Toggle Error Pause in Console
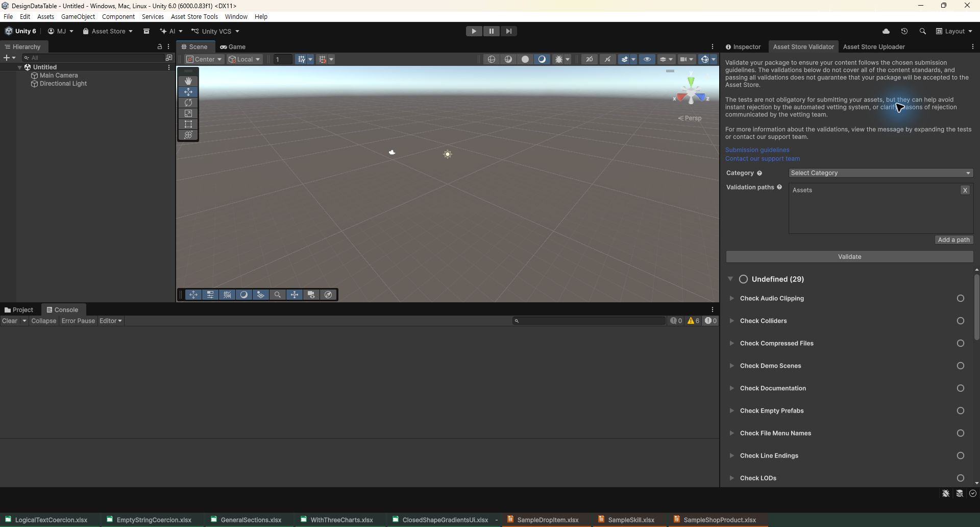 click(x=78, y=321)
